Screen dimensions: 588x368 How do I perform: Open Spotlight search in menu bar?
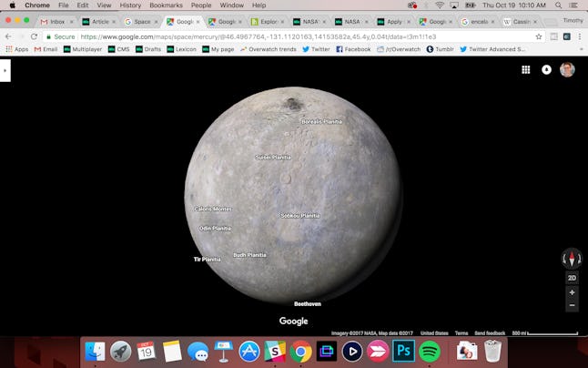pyautogui.click(x=558, y=5)
